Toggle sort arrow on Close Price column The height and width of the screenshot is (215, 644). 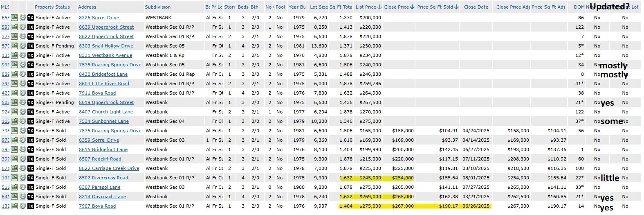click(412, 7)
